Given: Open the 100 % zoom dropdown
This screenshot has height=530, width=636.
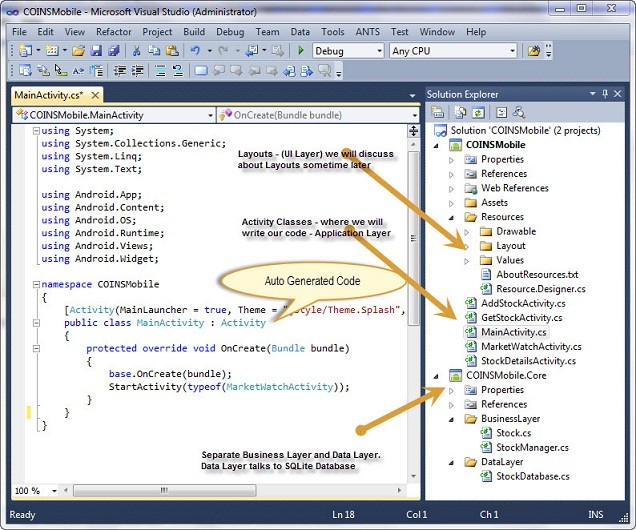Looking at the screenshot, I should tap(54, 491).
